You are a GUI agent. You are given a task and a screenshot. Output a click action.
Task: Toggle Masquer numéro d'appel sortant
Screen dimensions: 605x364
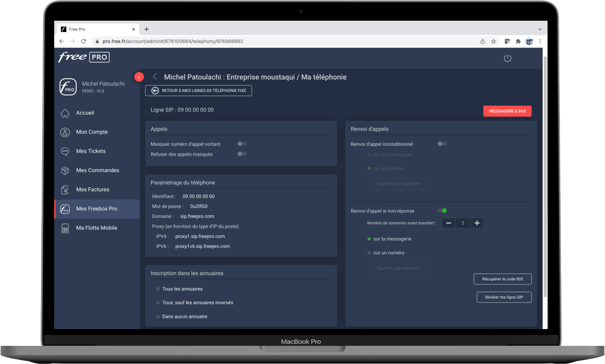[x=242, y=144]
